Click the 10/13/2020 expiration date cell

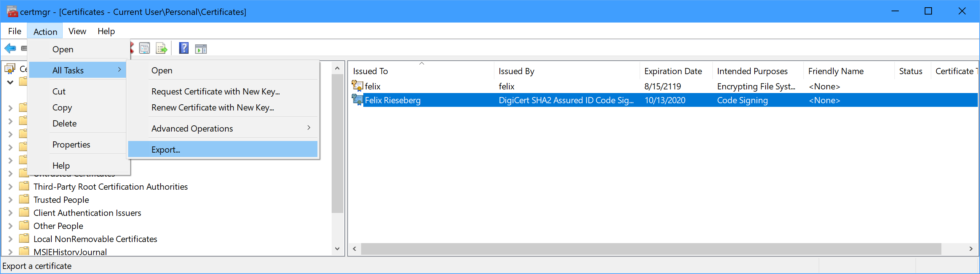[665, 100]
